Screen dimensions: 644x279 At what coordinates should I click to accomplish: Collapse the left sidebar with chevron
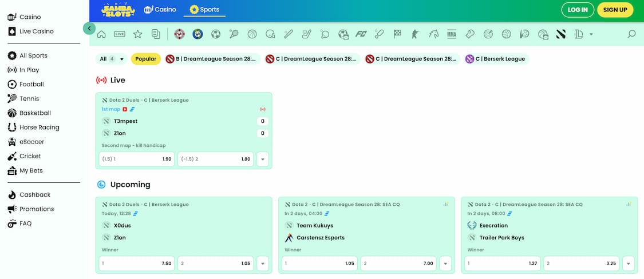[89, 29]
